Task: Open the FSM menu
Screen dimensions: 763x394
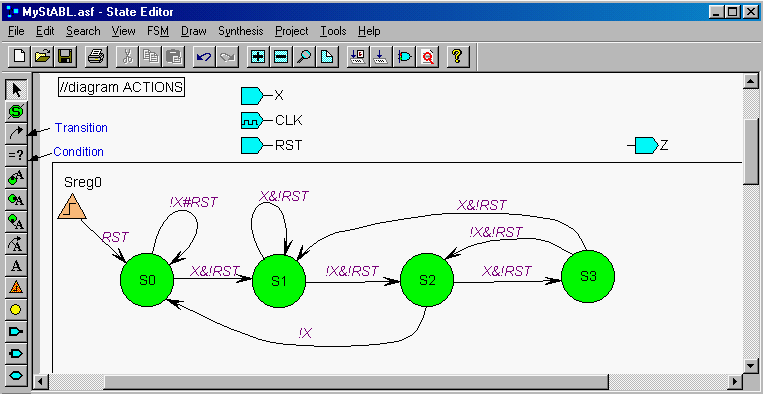Action: tap(158, 31)
